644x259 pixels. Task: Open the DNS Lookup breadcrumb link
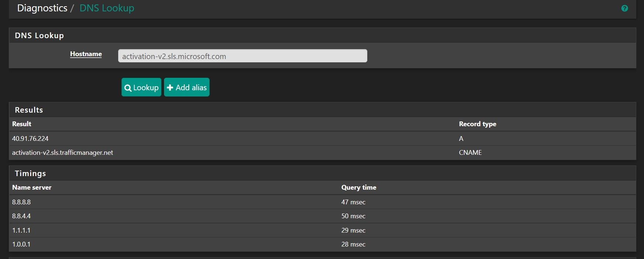pyautogui.click(x=107, y=8)
